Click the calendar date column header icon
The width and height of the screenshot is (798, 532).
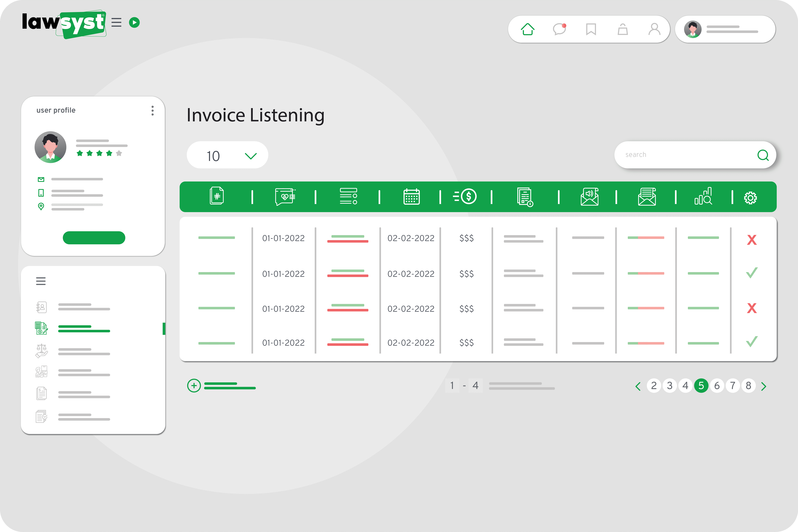coord(412,197)
